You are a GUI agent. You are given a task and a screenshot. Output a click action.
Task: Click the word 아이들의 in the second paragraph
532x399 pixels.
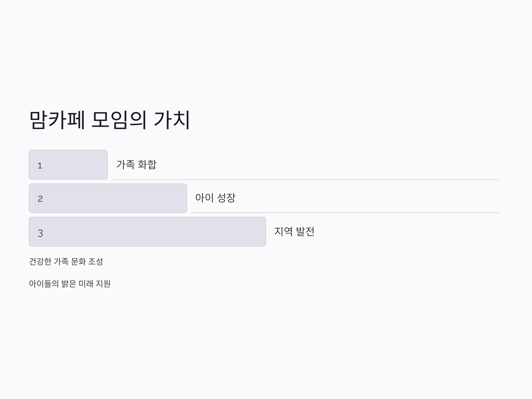pos(44,284)
